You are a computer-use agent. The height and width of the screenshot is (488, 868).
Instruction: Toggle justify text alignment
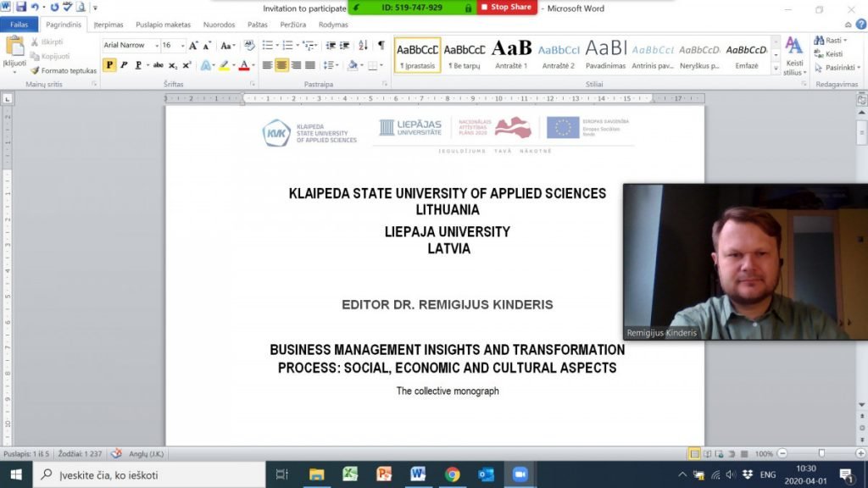310,65
